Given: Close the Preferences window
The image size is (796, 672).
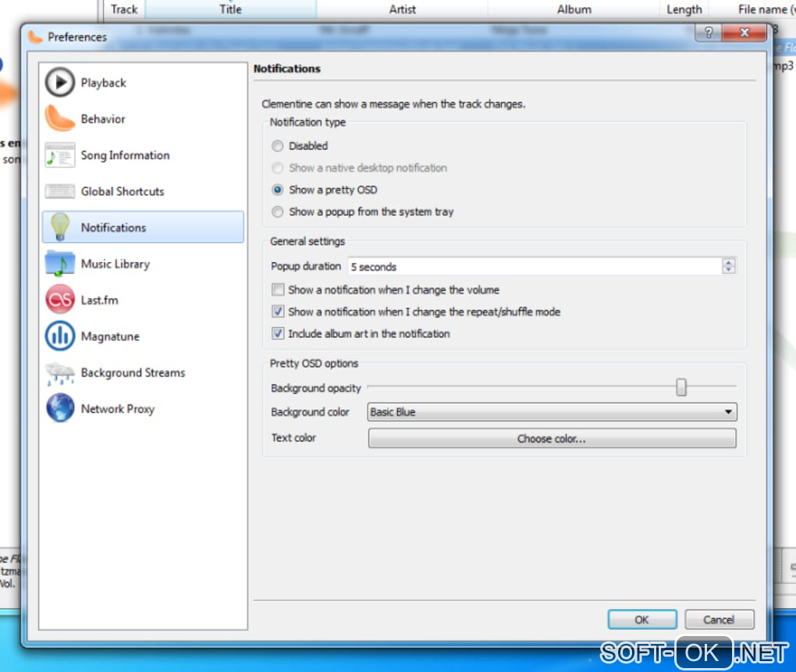Looking at the screenshot, I should [744, 33].
